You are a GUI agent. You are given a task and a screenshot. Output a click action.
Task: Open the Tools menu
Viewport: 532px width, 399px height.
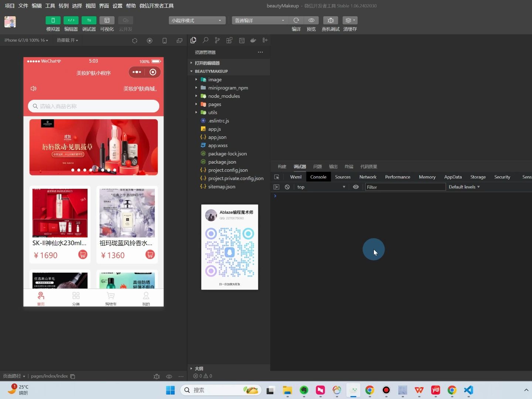tap(50, 6)
